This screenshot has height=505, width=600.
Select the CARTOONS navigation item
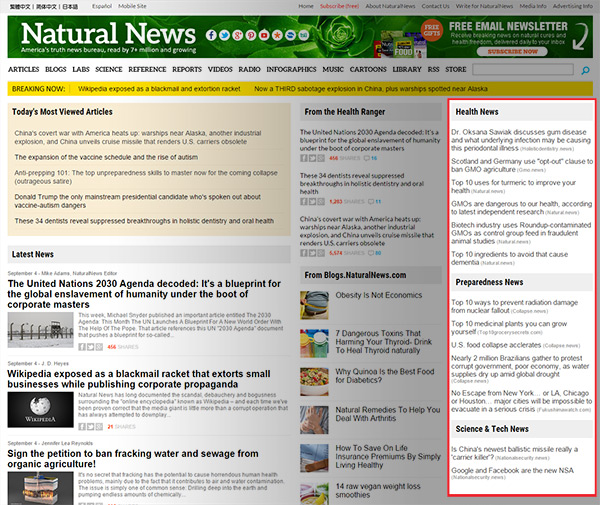[368, 70]
